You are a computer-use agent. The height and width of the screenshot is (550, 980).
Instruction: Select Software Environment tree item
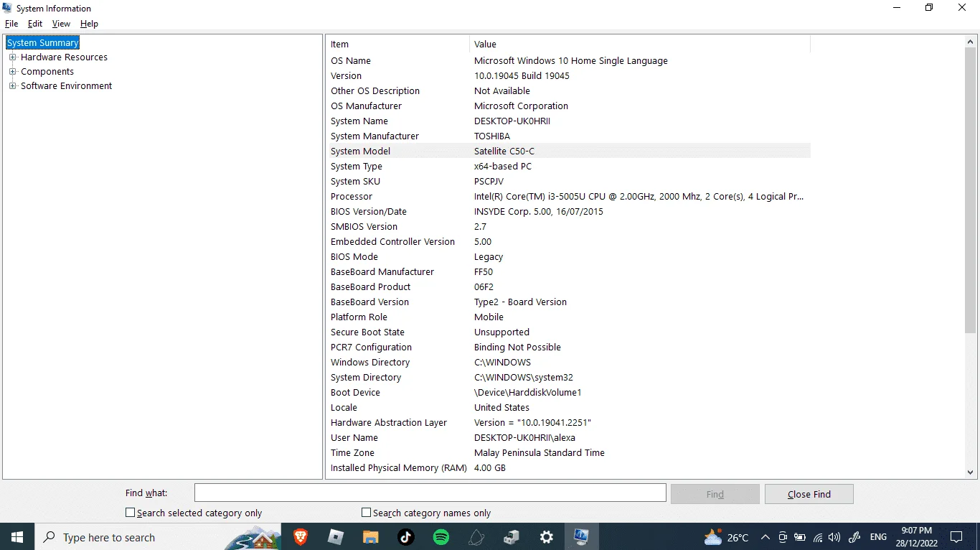(66, 86)
